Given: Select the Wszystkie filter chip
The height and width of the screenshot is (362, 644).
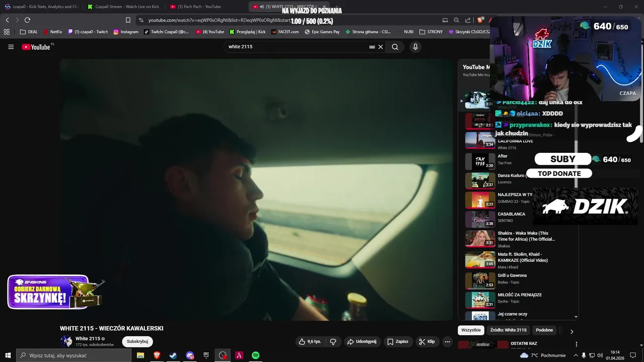Looking at the screenshot, I should click(471, 330).
